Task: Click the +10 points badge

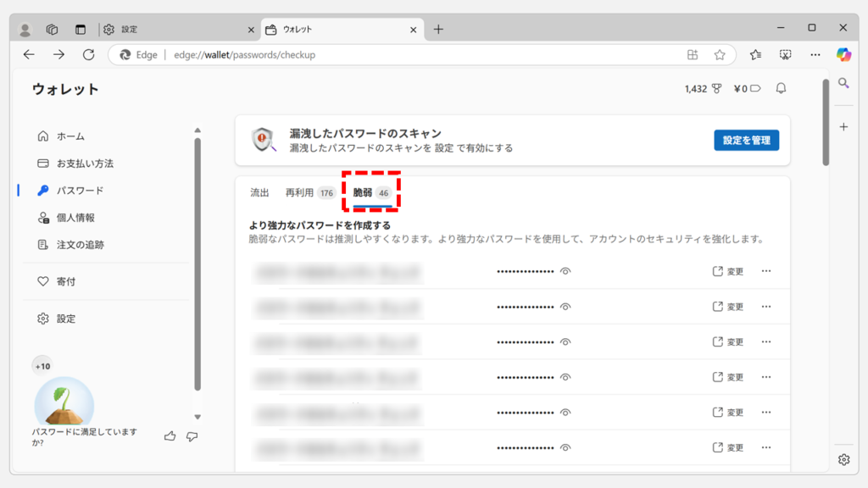Action: pyautogui.click(x=42, y=366)
